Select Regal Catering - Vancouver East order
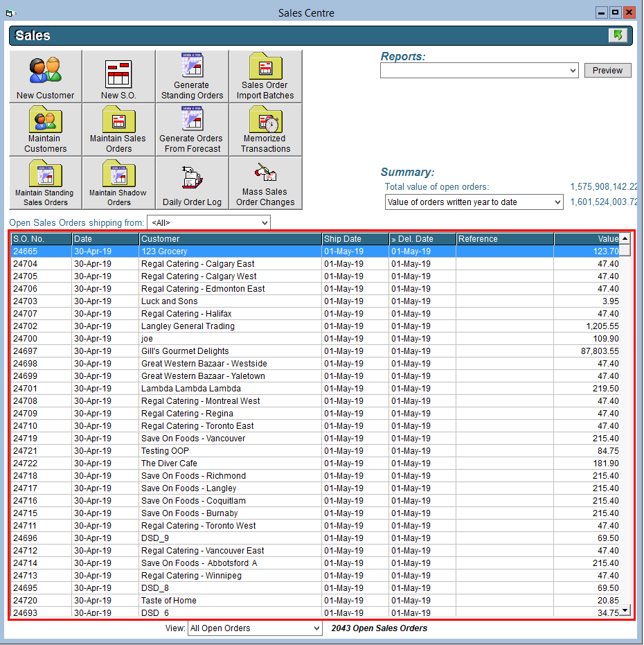644x645 pixels. (x=315, y=551)
